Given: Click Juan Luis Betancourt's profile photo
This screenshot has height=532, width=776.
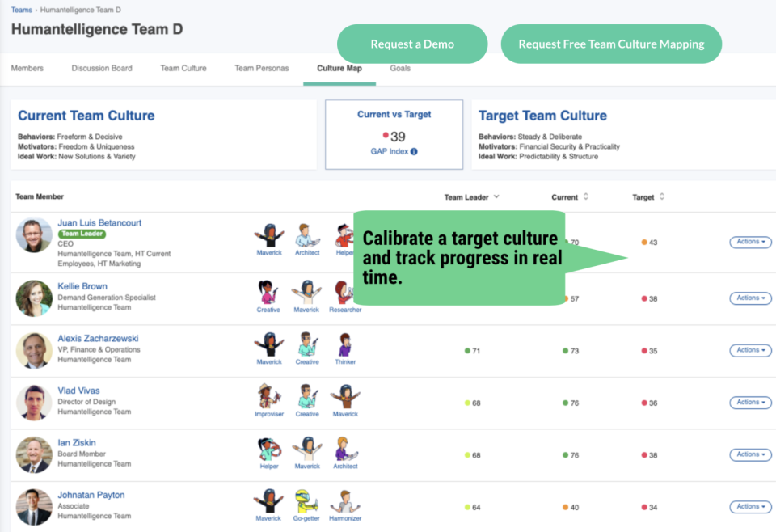Looking at the screenshot, I should pos(34,235).
